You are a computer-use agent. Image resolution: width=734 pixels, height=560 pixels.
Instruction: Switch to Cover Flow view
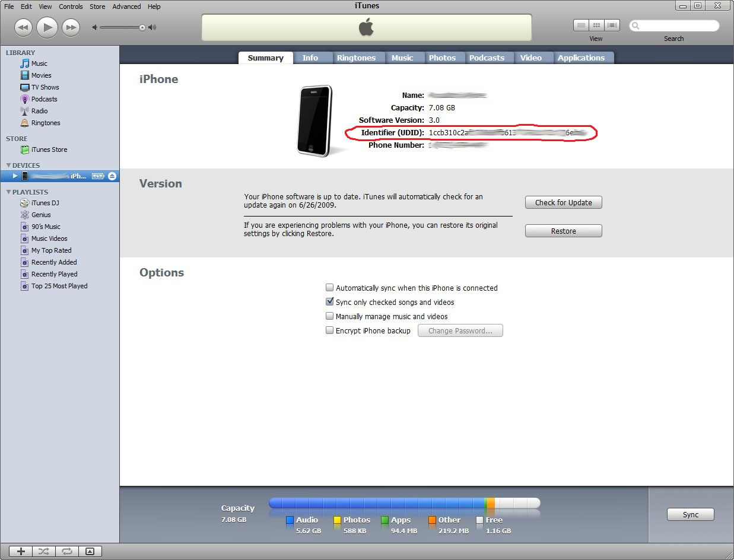tap(612, 26)
